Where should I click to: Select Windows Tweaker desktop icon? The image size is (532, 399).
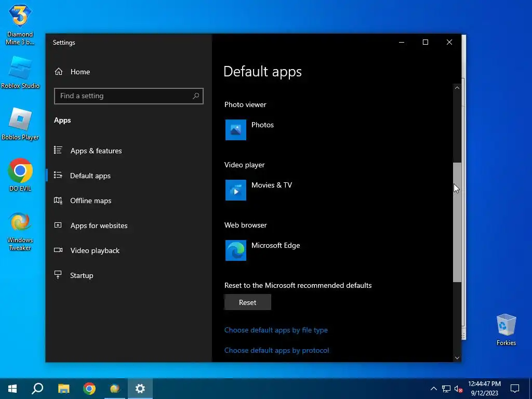(20, 232)
